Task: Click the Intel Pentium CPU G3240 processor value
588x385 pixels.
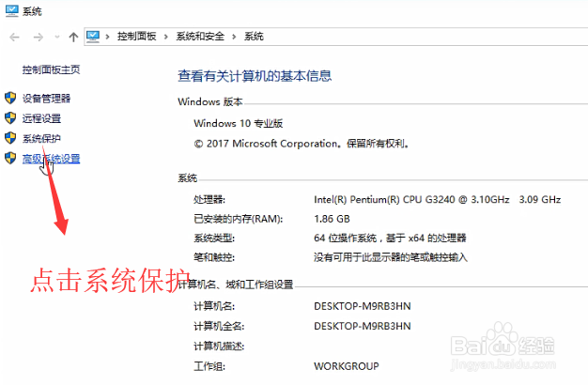Action: (x=438, y=199)
